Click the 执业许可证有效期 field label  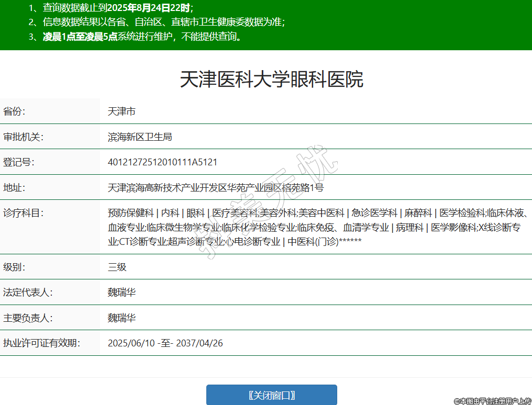coord(41,343)
